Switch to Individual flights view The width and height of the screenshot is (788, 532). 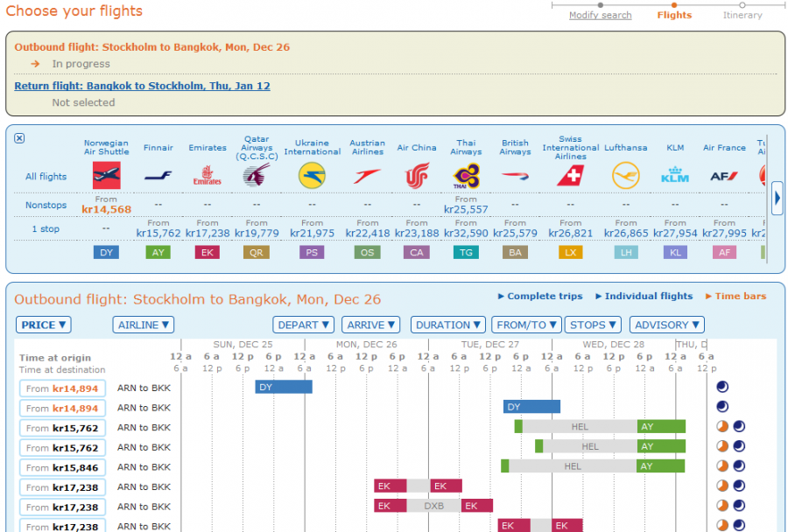[644, 297]
